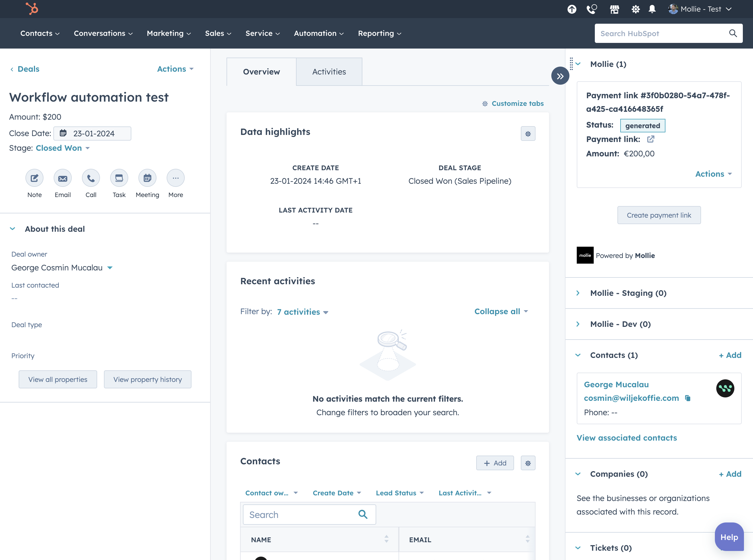Change the Closed Won stage dropdown
Viewport: 753px width, 560px height.
[x=63, y=148]
